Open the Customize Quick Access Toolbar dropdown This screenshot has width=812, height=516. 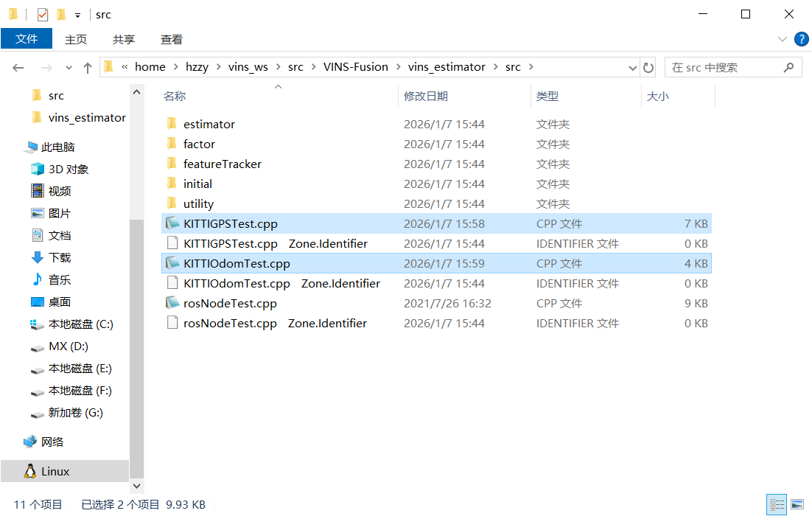pos(77,15)
